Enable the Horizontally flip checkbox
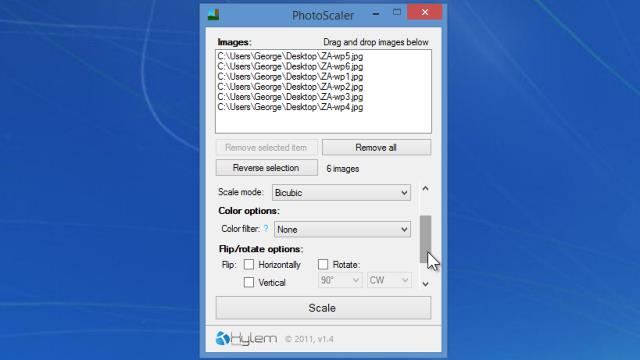The height and width of the screenshot is (360, 640). tap(249, 264)
